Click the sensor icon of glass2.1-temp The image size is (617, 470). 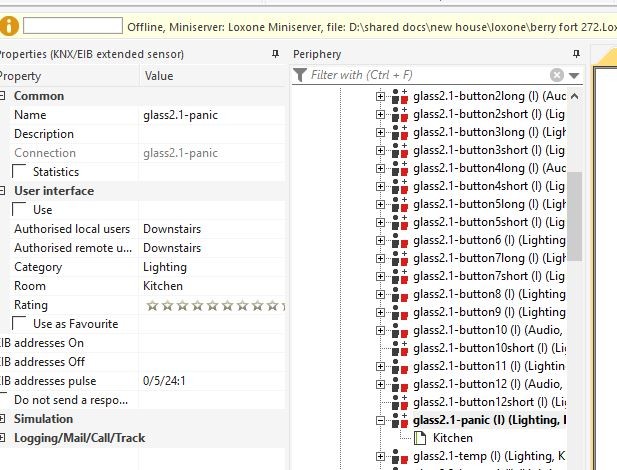(x=400, y=457)
